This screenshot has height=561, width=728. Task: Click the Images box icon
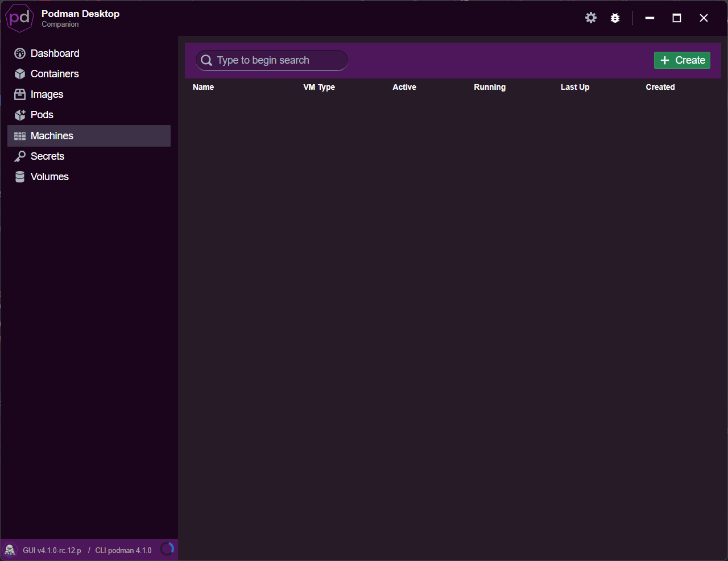[20, 94]
